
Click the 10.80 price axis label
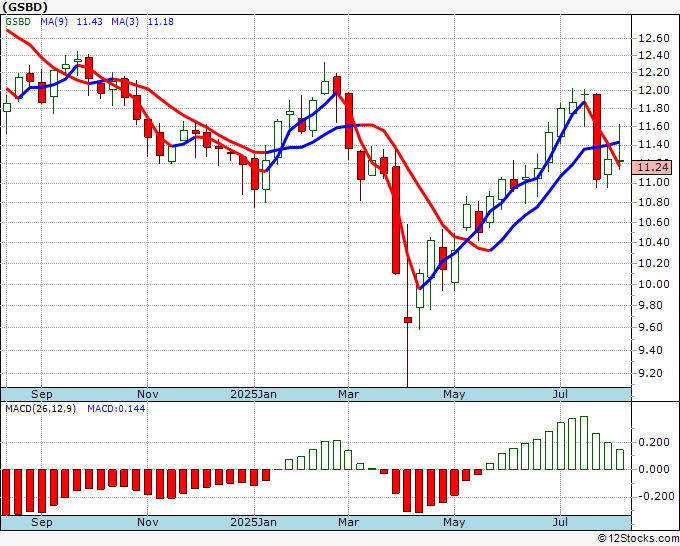[654, 203]
